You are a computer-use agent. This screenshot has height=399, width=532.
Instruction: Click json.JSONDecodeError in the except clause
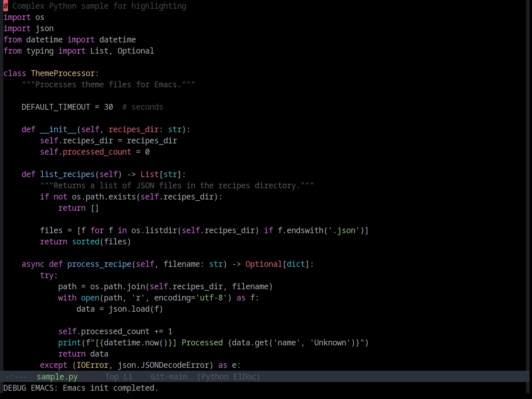[x=163, y=365]
